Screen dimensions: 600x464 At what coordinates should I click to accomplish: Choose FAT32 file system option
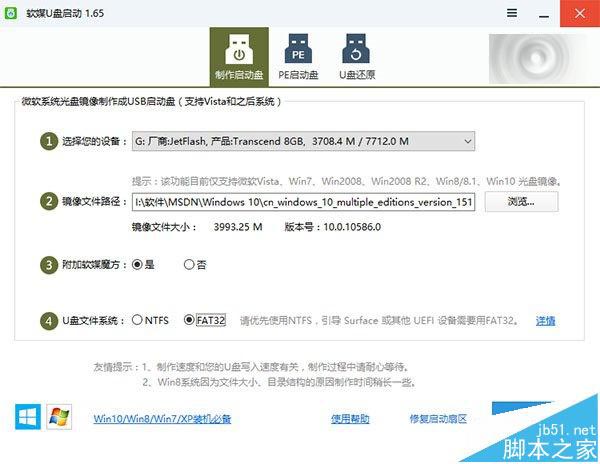pos(205,320)
